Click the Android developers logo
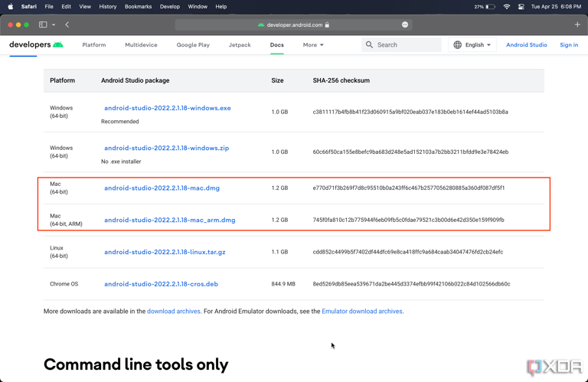588x382 pixels. tap(36, 45)
